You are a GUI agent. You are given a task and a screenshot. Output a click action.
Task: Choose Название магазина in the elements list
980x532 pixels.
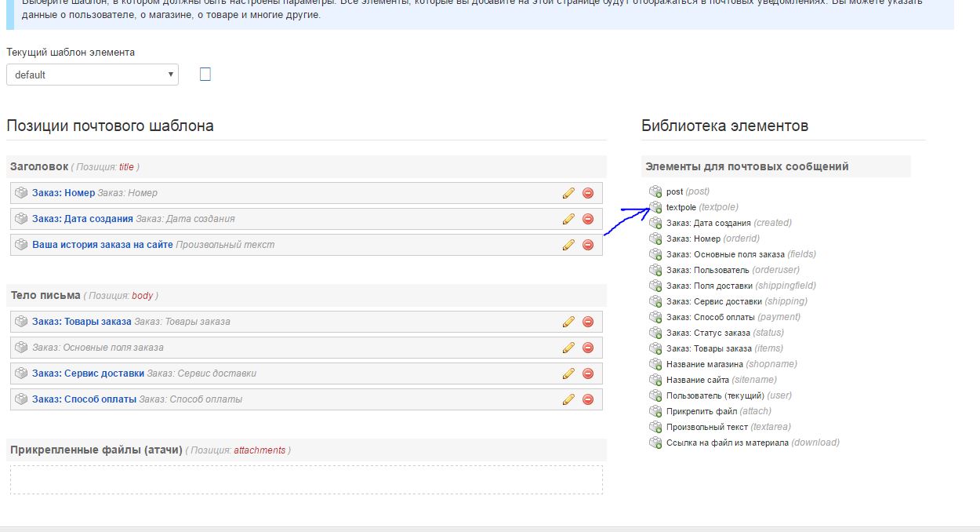click(705, 364)
